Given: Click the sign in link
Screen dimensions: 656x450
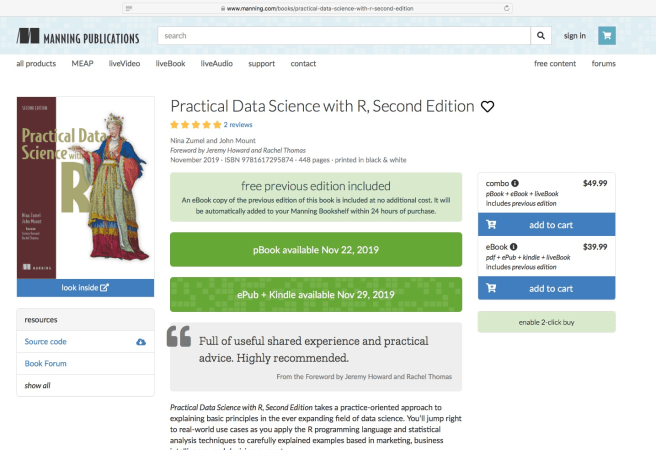Looking at the screenshot, I should click(x=574, y=36).
